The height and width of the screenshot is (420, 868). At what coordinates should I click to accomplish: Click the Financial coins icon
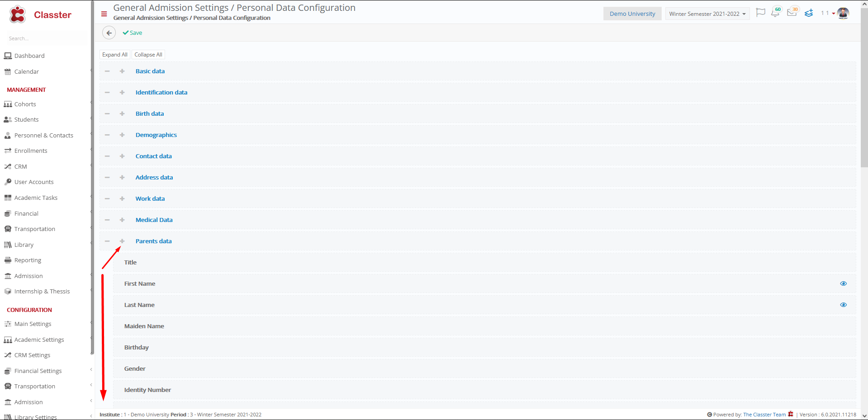(8, 213)
